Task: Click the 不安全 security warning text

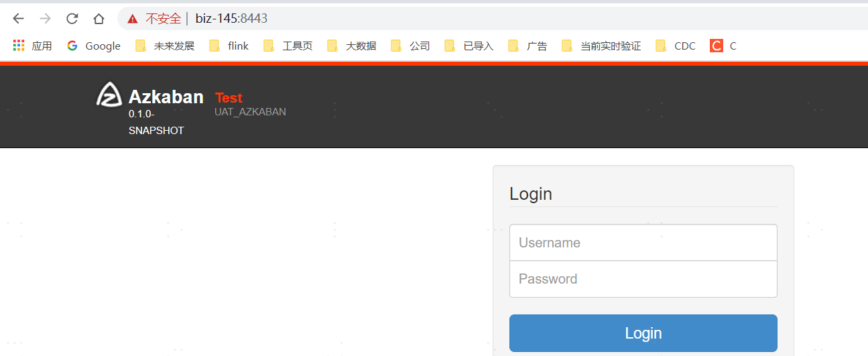Action: [163, 19]
